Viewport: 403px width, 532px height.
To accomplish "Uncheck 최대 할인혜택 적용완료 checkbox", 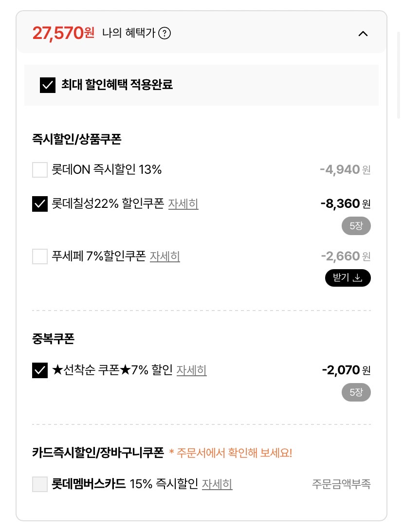I will tap(48, 85).
